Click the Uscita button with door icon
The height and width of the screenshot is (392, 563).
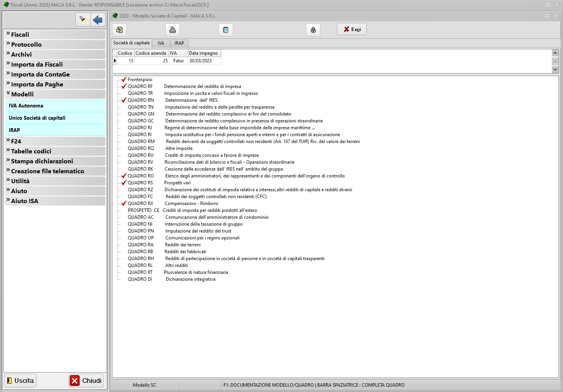(20, 381)
